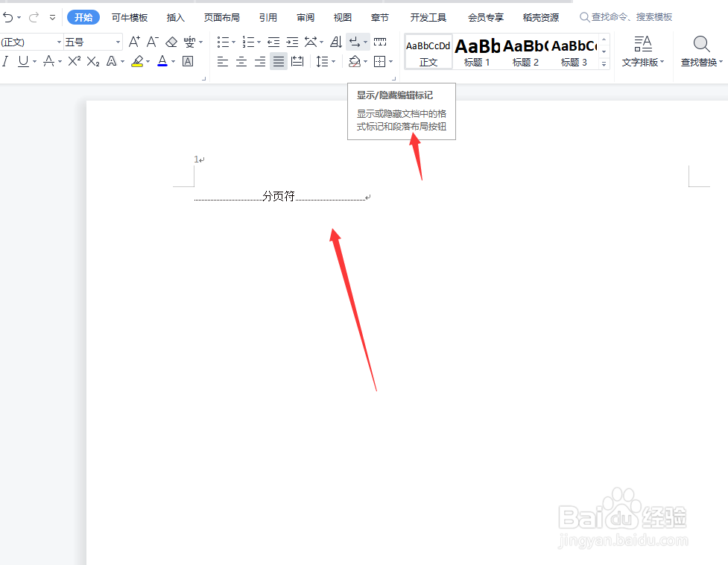Image resolution: width=728 pixels, height=565 pixels.
Task: Expand the underline style arrow
Action: (x=34, y=61)
